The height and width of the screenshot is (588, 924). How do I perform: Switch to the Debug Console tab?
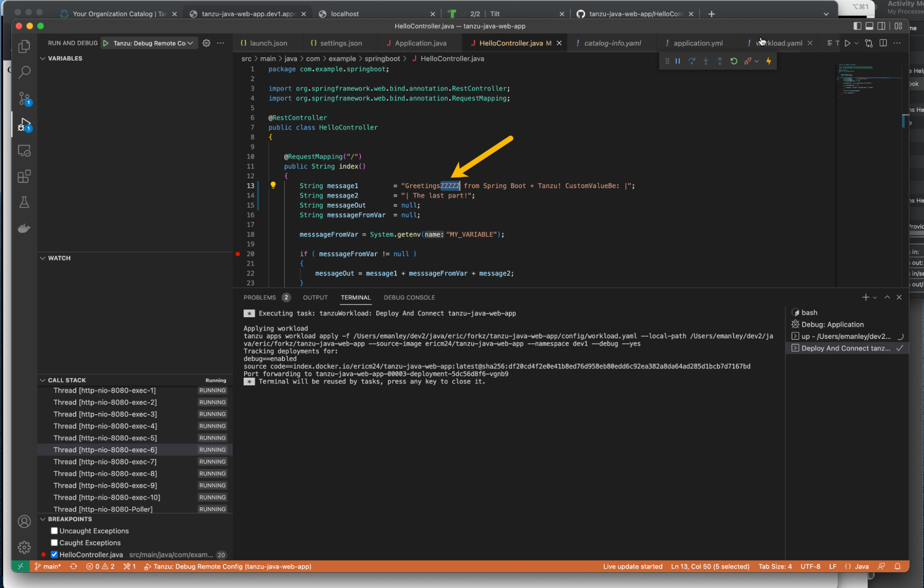409,298
